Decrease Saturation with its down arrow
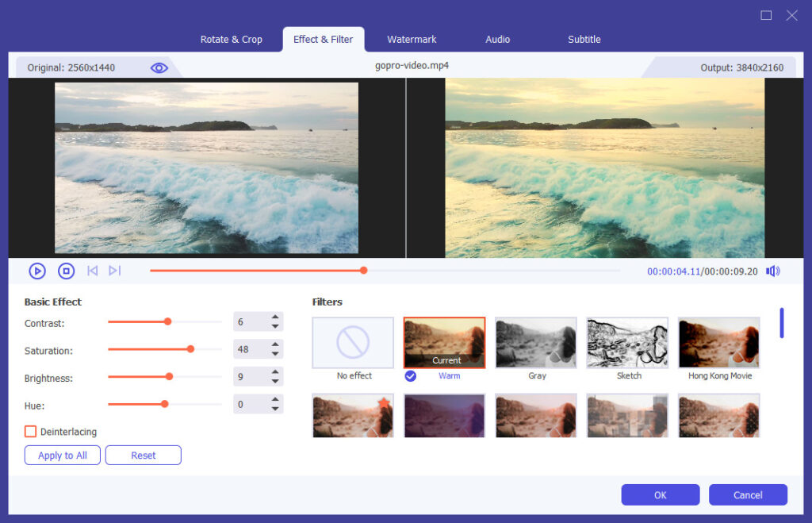 [x=275, y=353]
